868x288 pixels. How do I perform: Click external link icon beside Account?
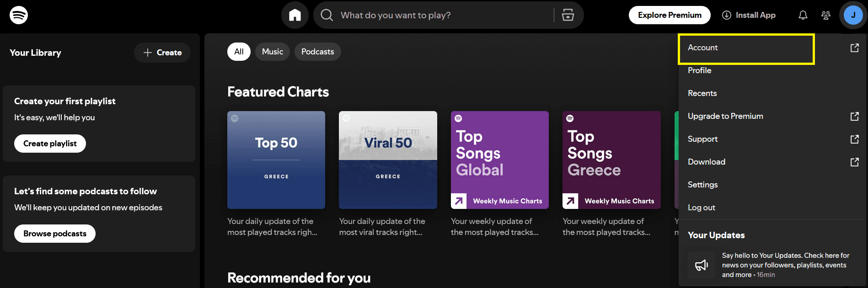click(854, 48)
